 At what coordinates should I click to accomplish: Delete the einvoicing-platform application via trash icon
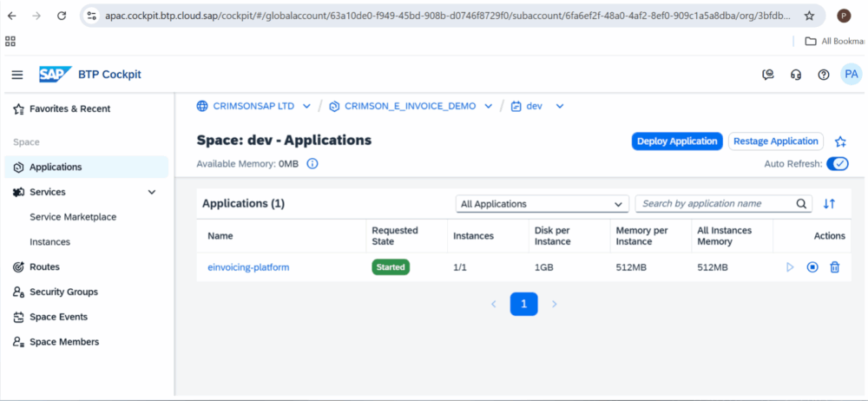[834, 267]
